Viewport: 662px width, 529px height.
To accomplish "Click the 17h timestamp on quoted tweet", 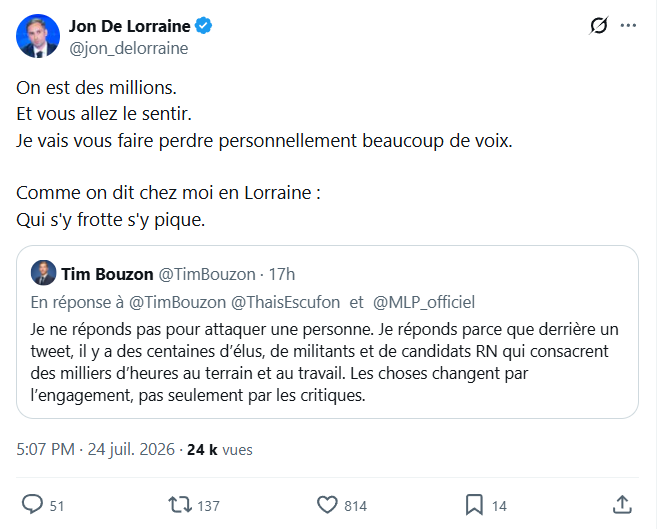I will (282, 274).
